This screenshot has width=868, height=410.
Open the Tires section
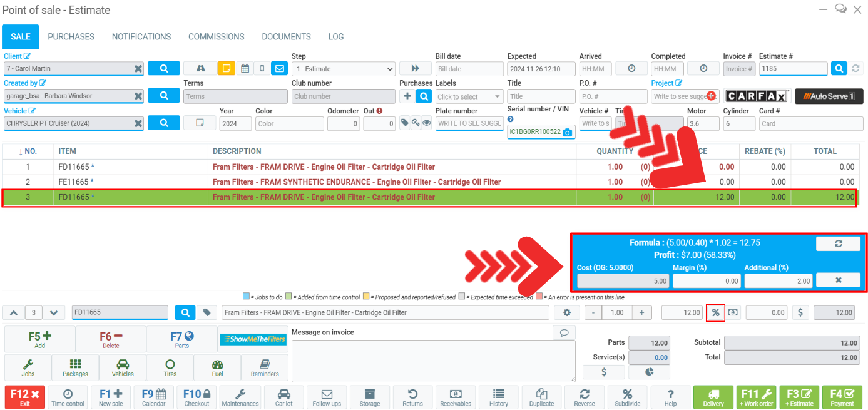(x=170, y=367)
